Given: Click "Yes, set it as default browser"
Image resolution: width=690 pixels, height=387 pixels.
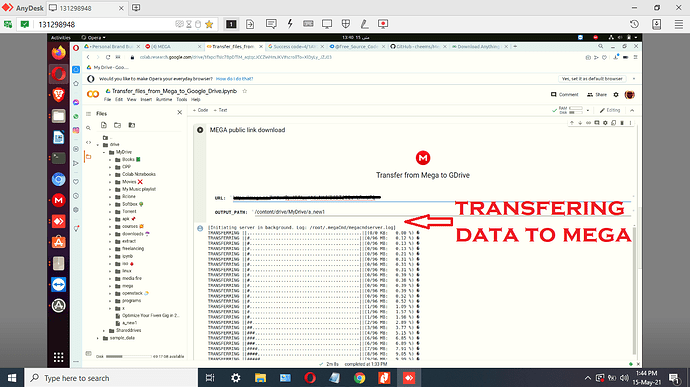Looking at the screenshot, I should click(x=592, y=79).
